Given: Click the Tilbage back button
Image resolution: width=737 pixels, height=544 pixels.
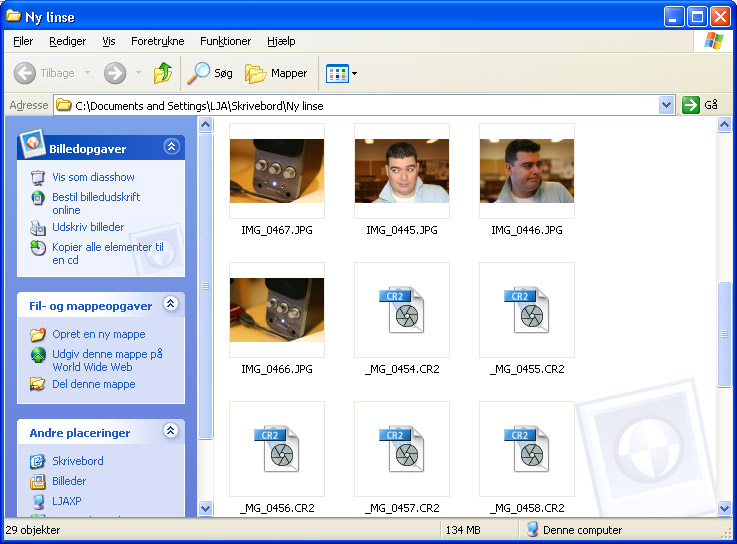Looking at the screenshot, I should 46,73.
